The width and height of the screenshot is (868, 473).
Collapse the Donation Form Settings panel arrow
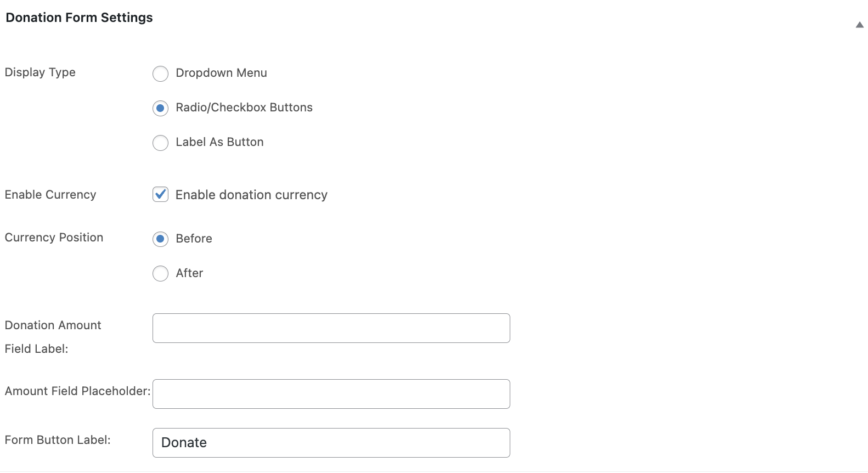point(859,25)
